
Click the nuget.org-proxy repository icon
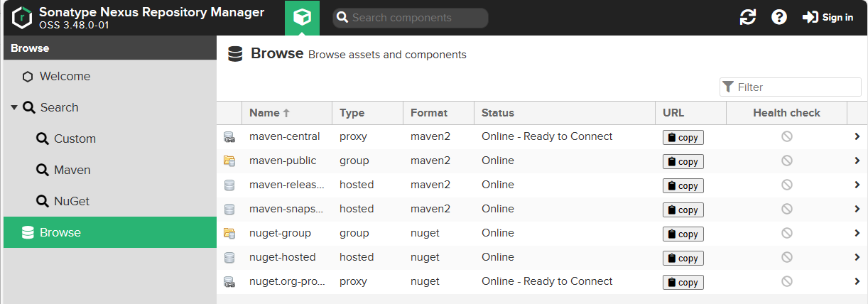[x=229, y=281]
